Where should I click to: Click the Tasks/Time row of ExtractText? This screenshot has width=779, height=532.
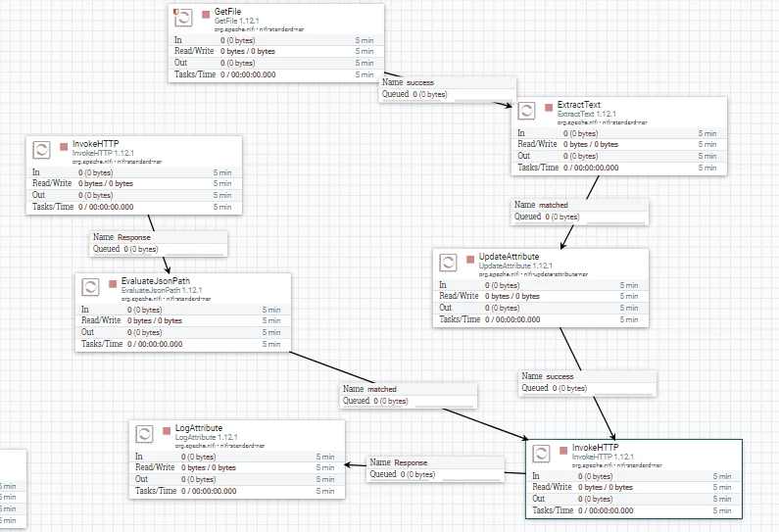(x=619, y=168)
